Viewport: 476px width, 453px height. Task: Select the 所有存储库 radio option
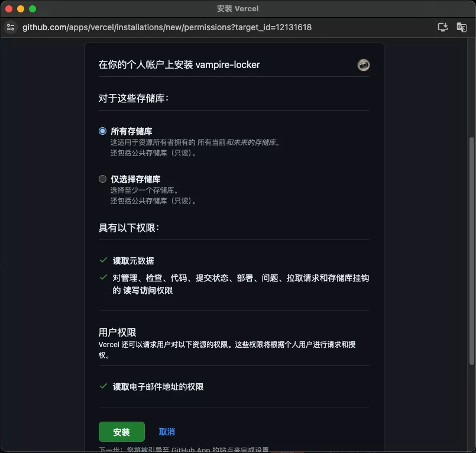pyautogui.click(x=103, y=131)
